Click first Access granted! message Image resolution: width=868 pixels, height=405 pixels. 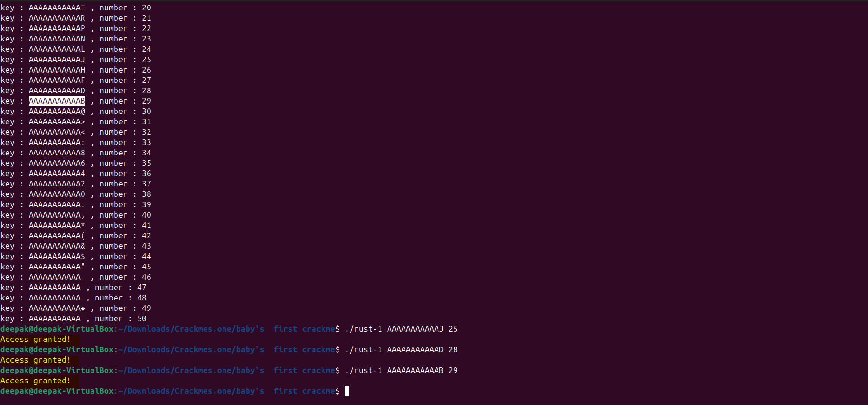click(35, 339)
